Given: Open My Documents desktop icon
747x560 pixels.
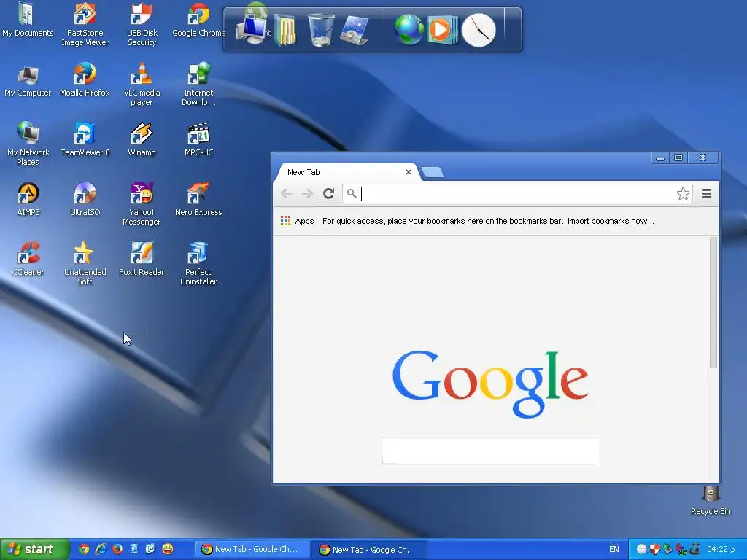Looking at the screenshot, I should (x=28, y=20).
